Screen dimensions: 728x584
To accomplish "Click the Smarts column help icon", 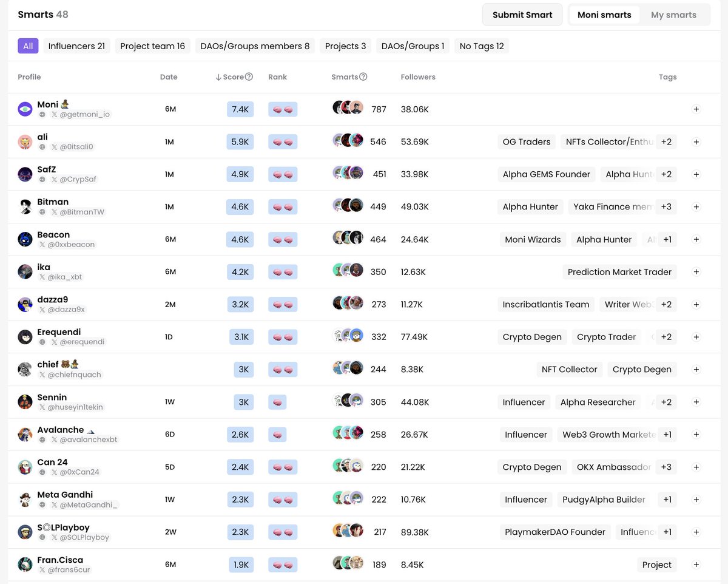I will click(363, 77).
